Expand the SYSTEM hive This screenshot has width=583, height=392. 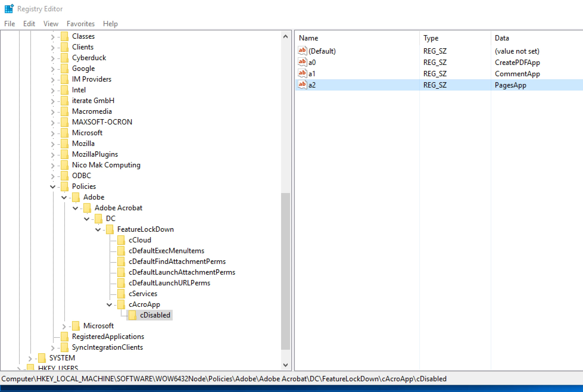tap(30, 358)
